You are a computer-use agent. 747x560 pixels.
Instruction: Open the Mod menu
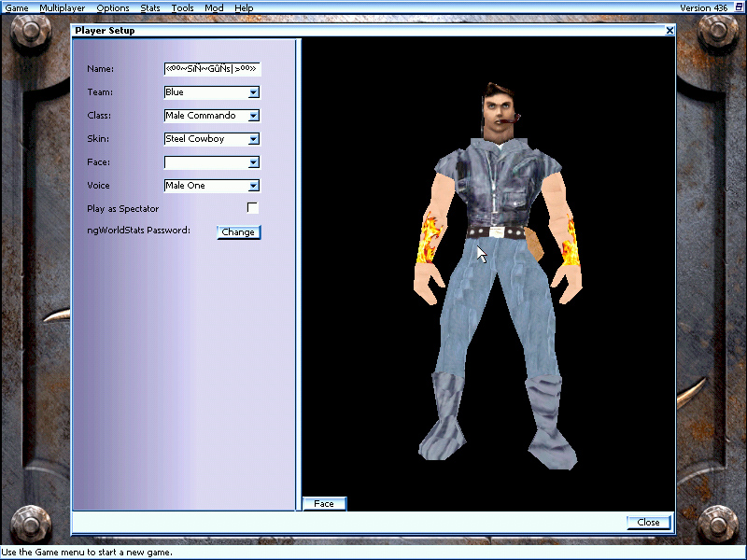(213, 7)
